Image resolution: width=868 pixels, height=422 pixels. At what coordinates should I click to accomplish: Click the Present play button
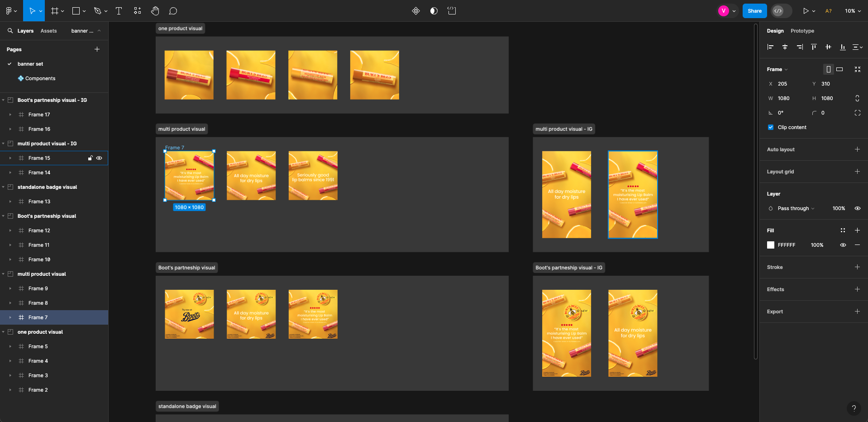[x=806, y=11]
